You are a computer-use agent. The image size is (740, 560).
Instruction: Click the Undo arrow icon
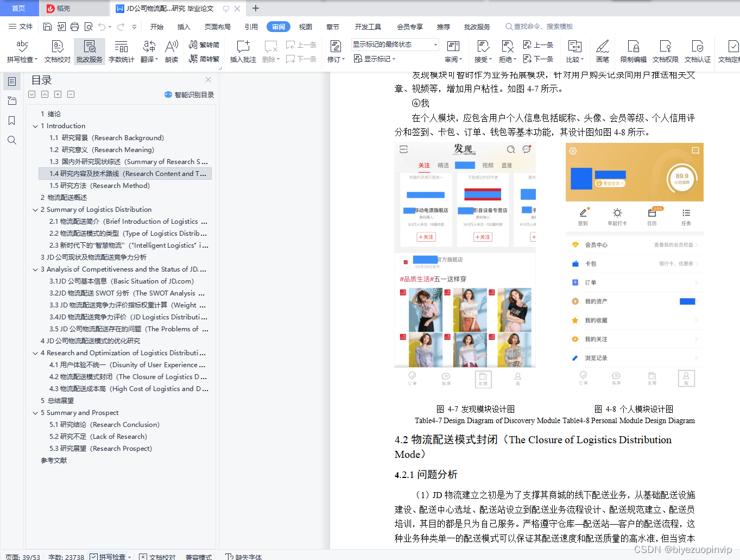tap(102, 27)
